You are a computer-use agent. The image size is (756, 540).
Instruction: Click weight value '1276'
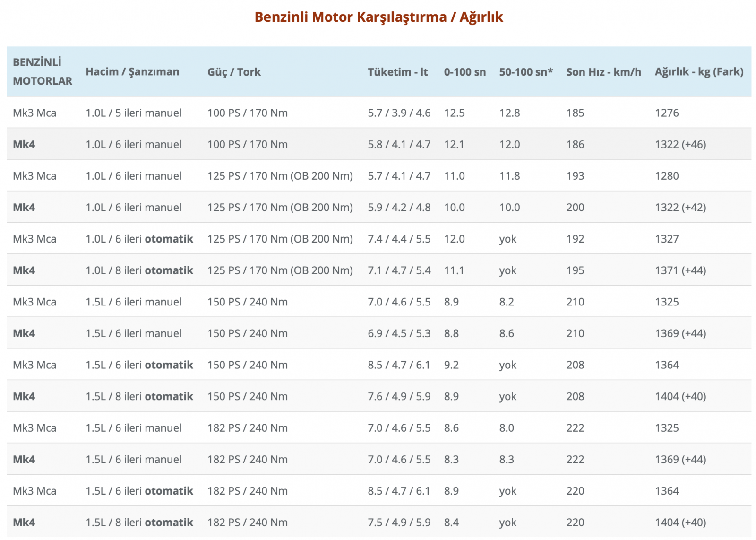[667, 113]
